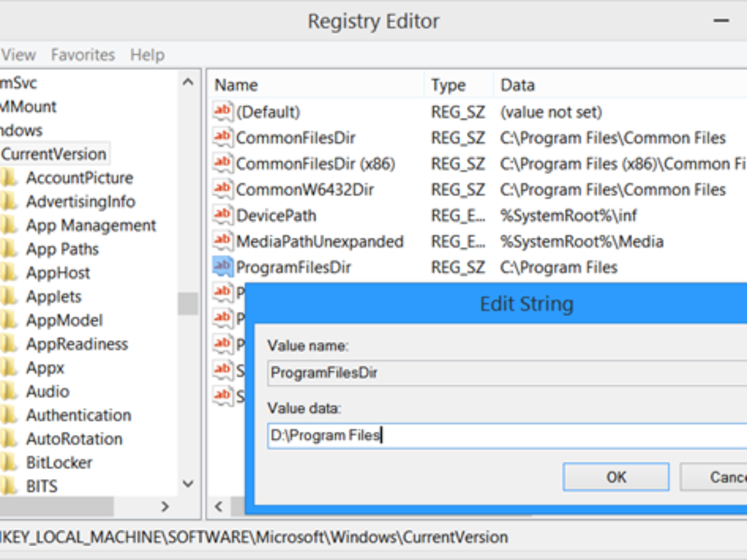Click the DevicePath value icon
747x560 pixels.
tap(222, 215)
